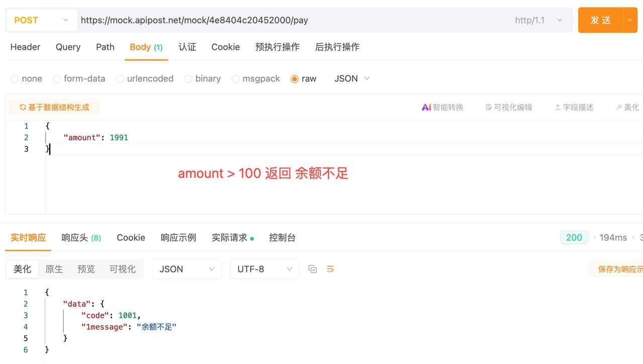Open the arrow dropdown beside 发送 button
This screenshot has height=364, width=643.
click(x=630, y=20)
